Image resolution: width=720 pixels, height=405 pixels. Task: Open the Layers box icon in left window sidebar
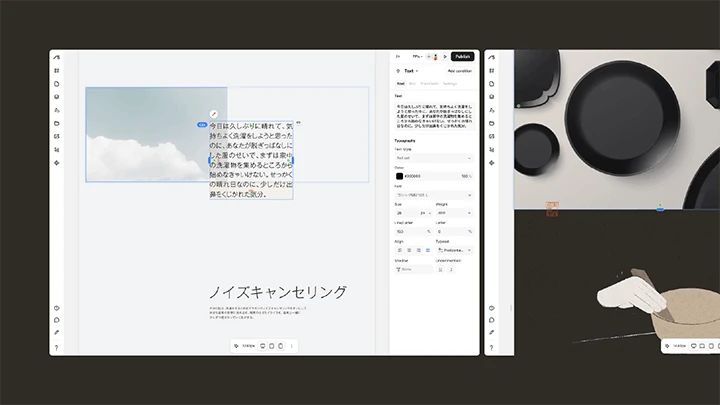tap(56, 97)
